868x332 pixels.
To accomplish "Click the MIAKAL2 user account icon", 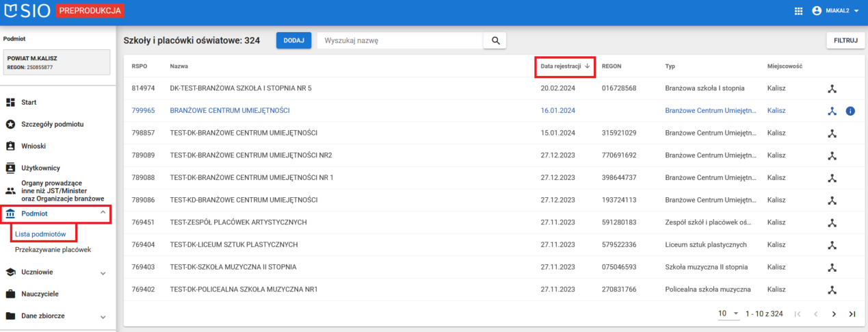I will point(816,12).
